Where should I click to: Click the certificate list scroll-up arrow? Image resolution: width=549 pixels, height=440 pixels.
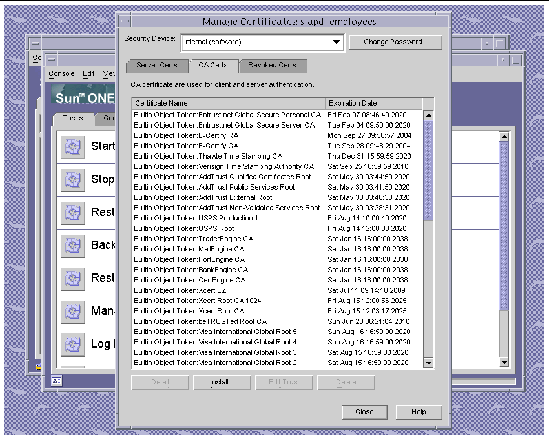428,115
